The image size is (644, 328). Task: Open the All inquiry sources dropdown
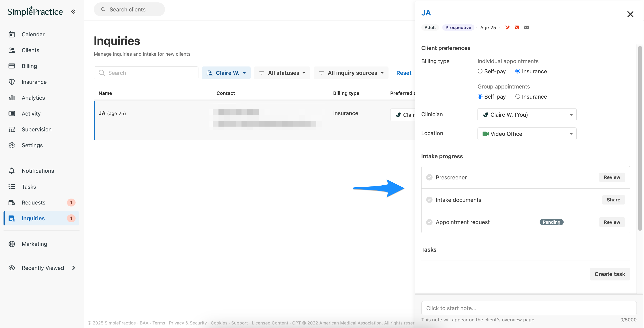[x=351, y=73]
